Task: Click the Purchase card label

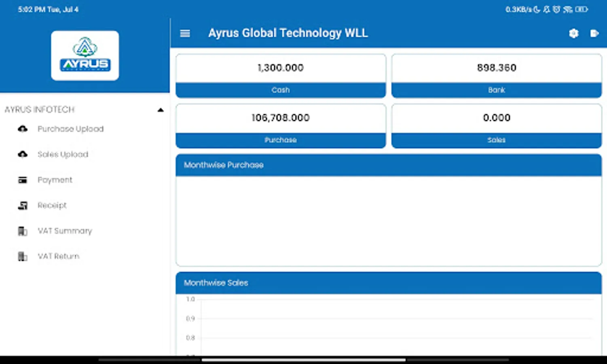Action: point(281,140)
